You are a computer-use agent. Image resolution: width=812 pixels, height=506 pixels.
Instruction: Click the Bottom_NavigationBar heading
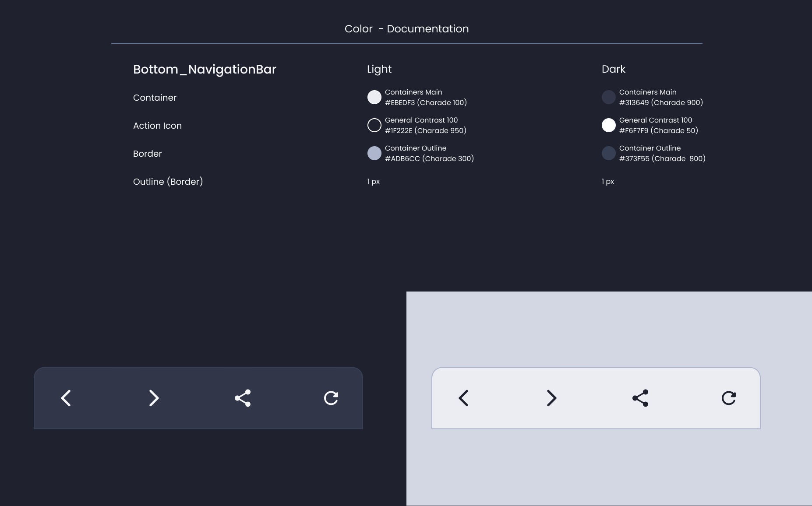click(205, 70)
